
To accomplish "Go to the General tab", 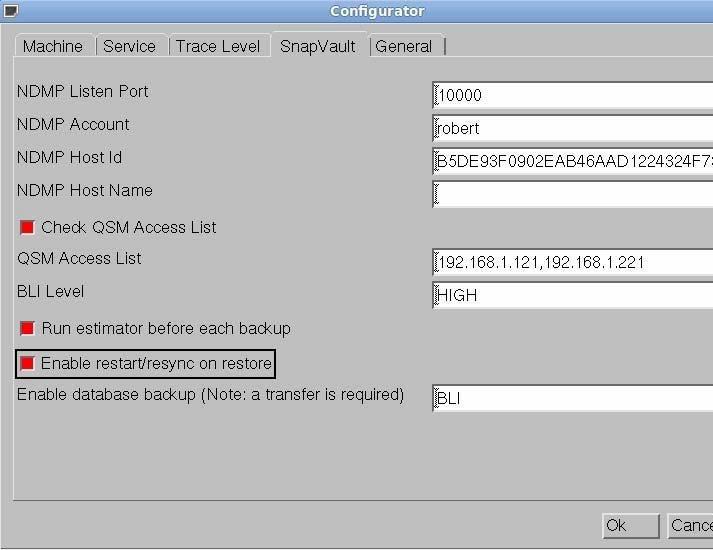I will pos(404,46).
